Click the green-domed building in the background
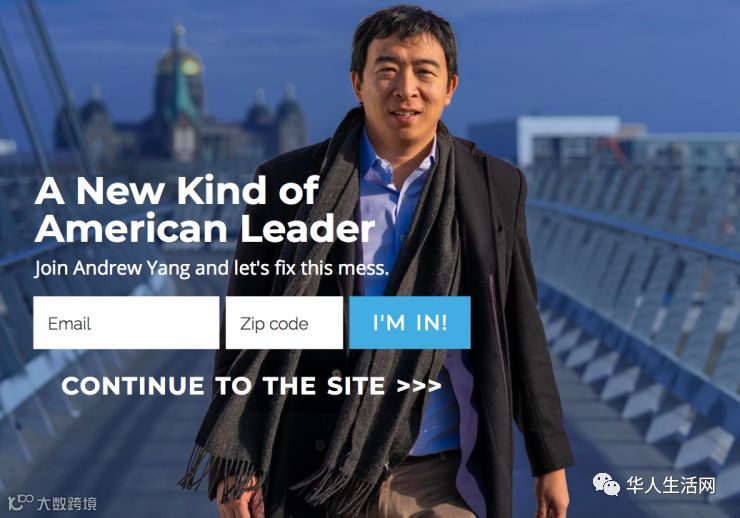 point(179,94)
